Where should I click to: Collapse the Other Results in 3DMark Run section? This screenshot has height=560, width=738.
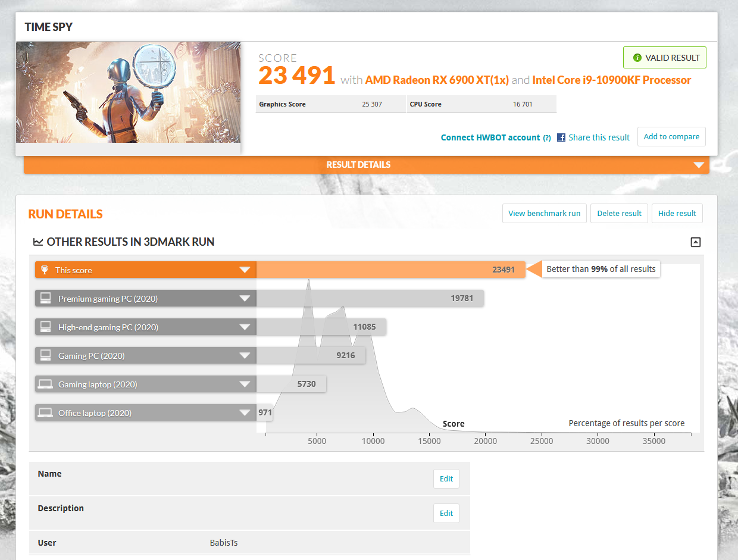click(x=696, y=242)
